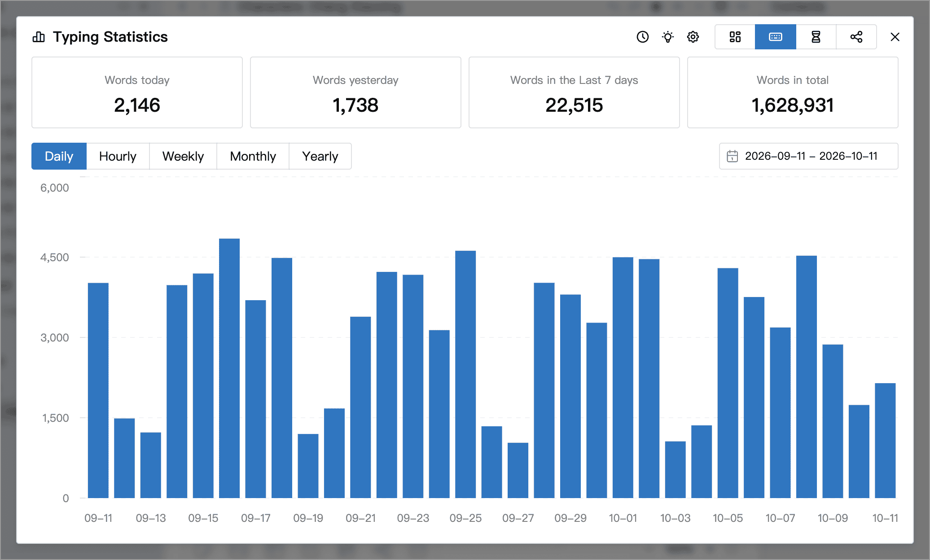Switch to the hourglass time view
930x560 pixels.
click(x=816, y=37)
